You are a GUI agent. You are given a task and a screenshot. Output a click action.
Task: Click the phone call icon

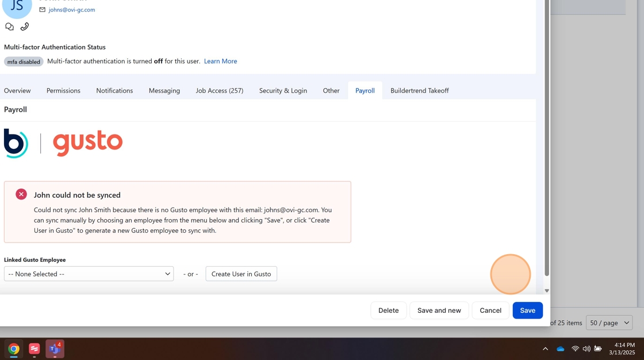click(25, 26)
